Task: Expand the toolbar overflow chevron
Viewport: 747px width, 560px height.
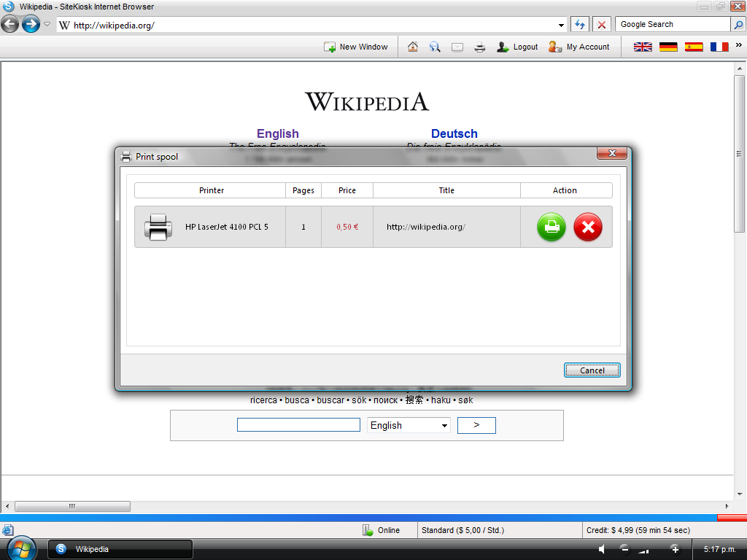Action: pyautogui.click(x=738, y=45)
